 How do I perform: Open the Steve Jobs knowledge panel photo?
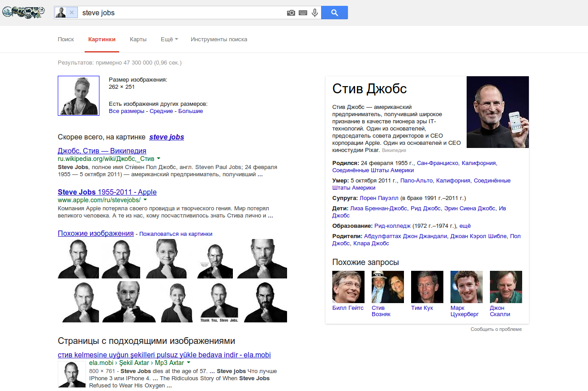point(498,112)
